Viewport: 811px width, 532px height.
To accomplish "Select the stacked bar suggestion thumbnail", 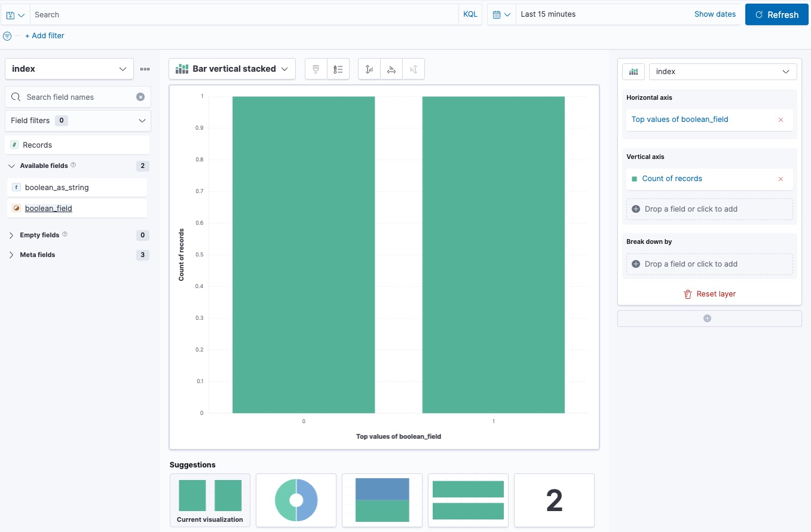I will [x=382, y=500].
